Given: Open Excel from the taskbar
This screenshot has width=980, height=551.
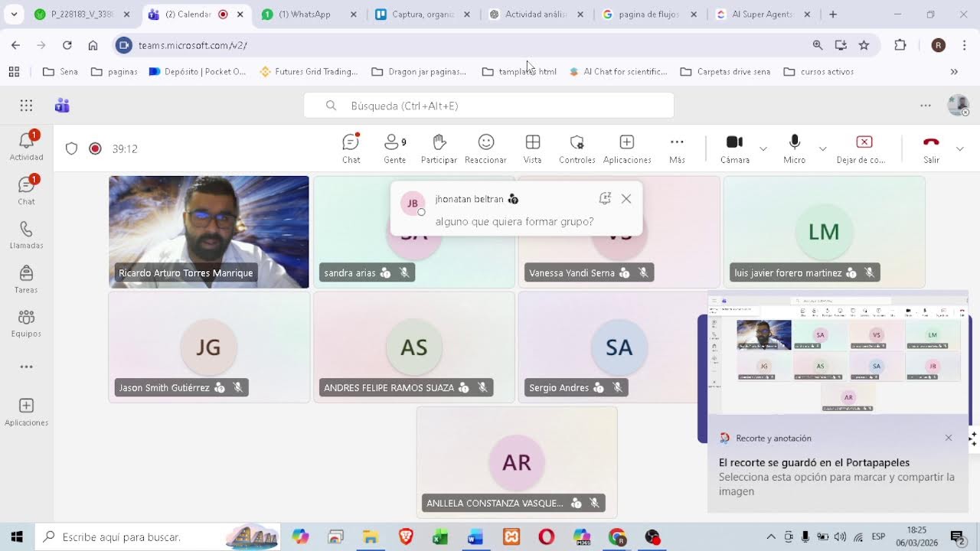Looking at the screenshot, I should [x=440, y=537].
